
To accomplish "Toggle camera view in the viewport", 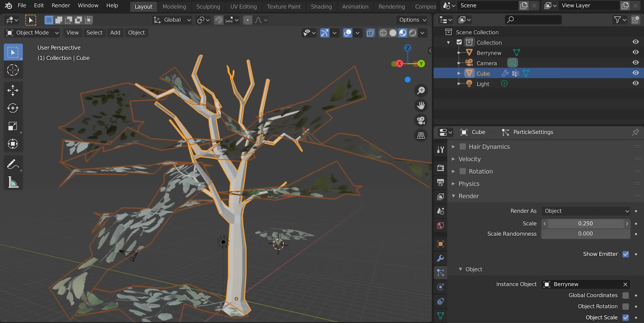I will [421, 120].
